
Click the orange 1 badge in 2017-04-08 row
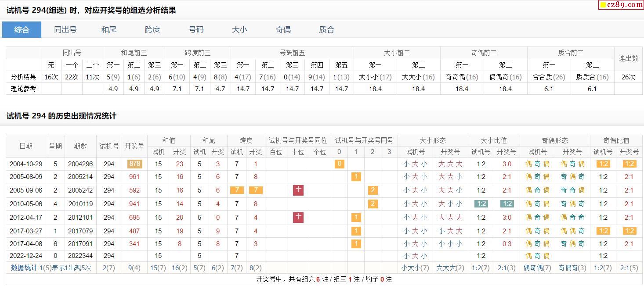(x=356, y=243)
